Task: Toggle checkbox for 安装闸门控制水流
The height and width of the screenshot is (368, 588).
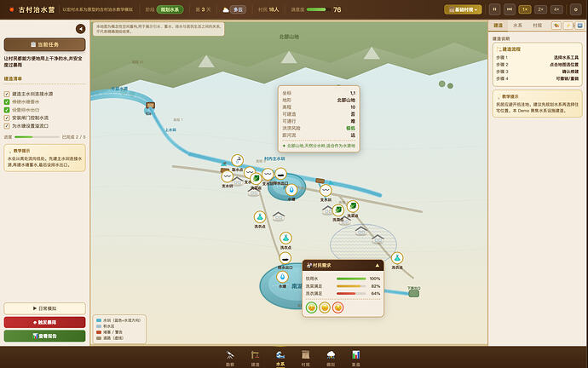Action: [7, 118]
